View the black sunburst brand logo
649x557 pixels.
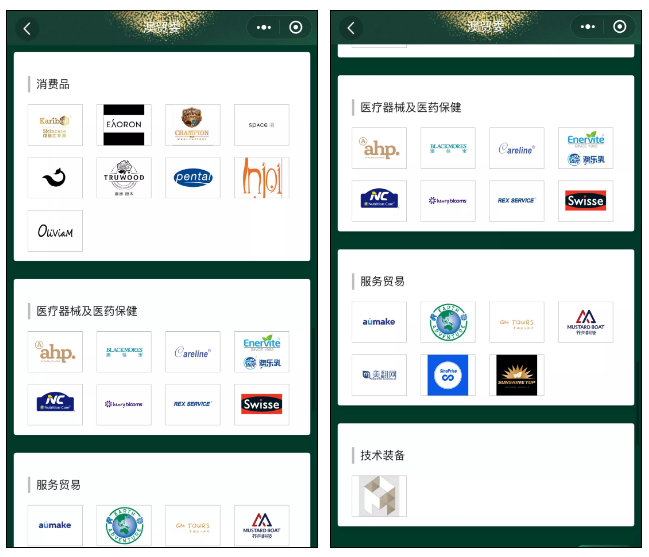(517, 375)
